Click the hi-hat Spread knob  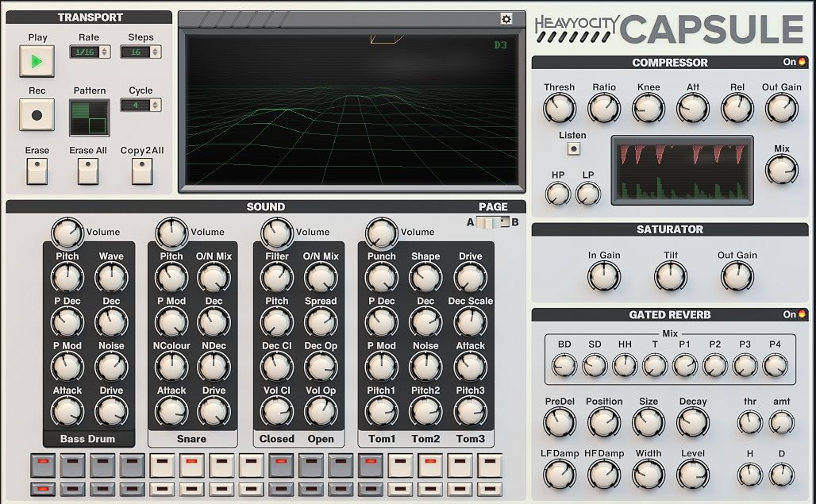pos(321,322)
